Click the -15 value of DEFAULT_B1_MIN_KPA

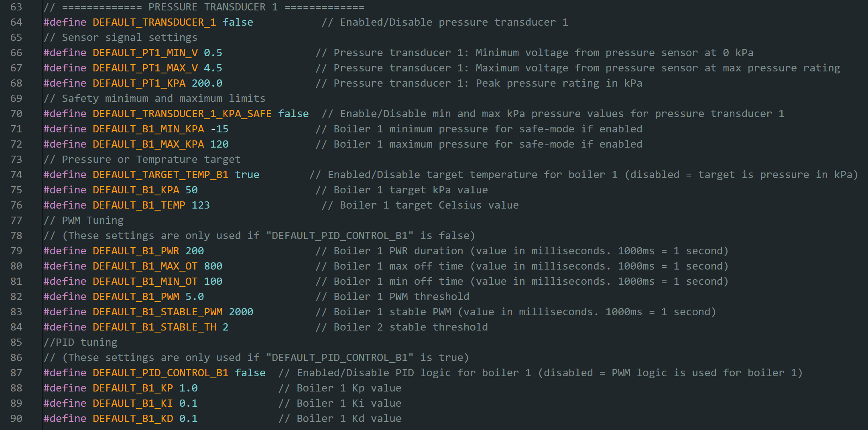[x=220, y=129]
